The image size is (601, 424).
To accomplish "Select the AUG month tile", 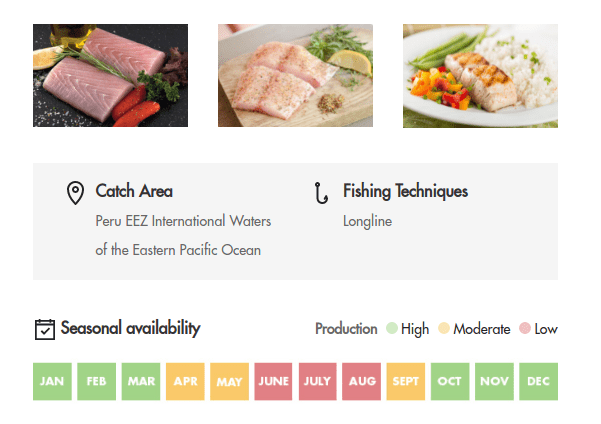I will (x=361, y=381).
